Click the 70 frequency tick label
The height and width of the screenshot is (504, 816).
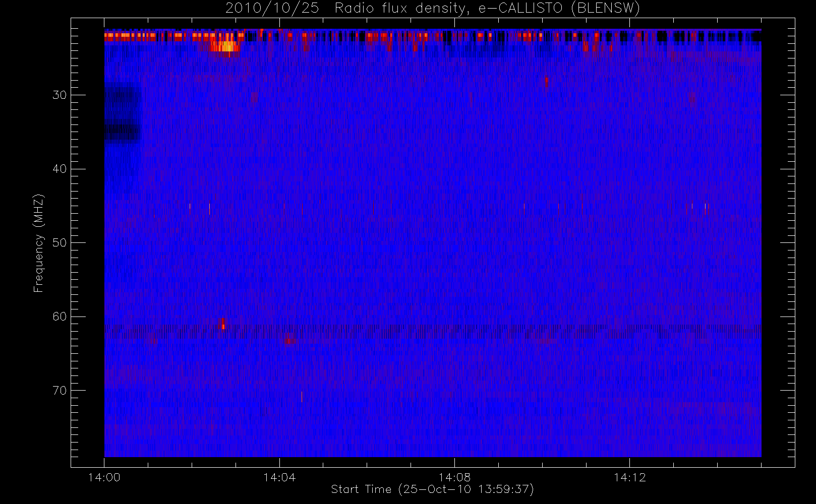click(x=60, y=391)
